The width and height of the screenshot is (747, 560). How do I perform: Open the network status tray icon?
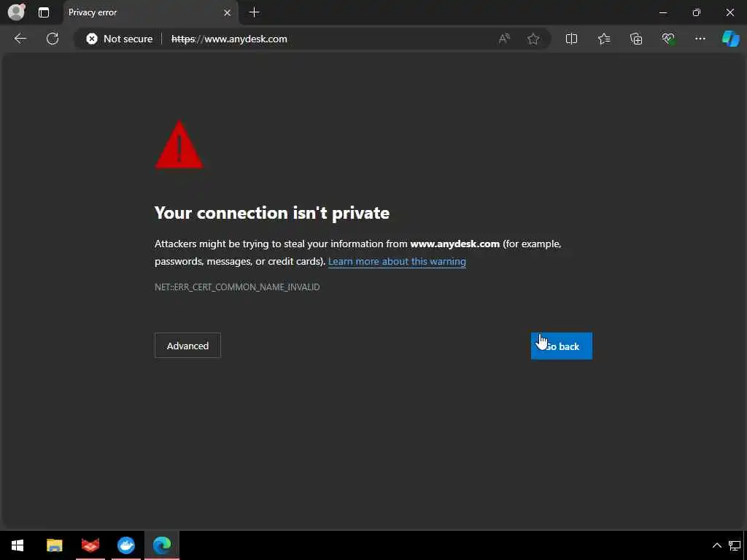[735, 545]
